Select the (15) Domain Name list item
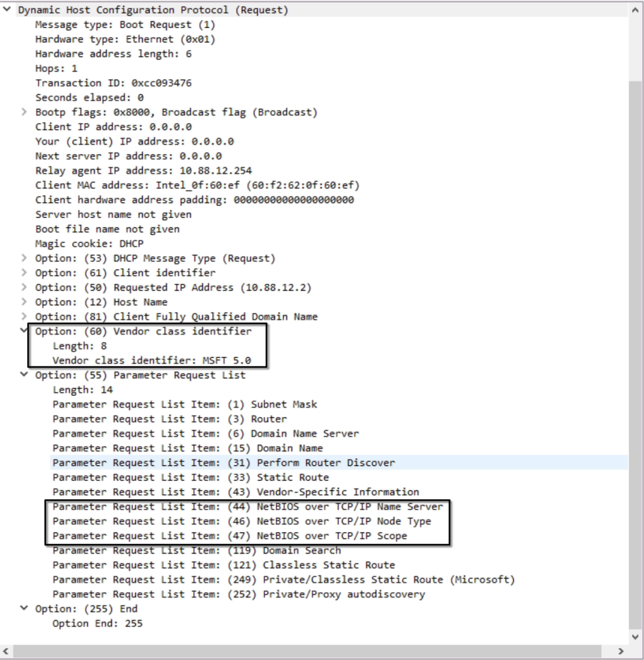This screenshot has width=644, height=660. [188, 448]
